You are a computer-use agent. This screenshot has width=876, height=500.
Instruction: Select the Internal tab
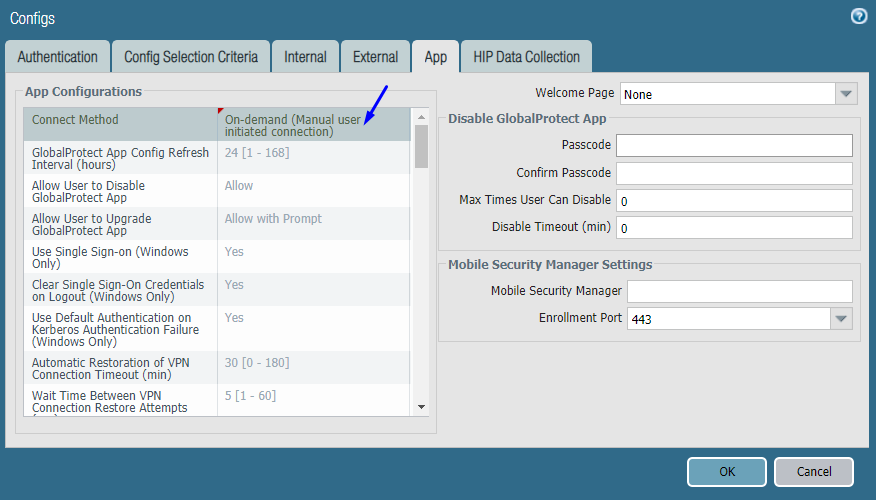305,57
